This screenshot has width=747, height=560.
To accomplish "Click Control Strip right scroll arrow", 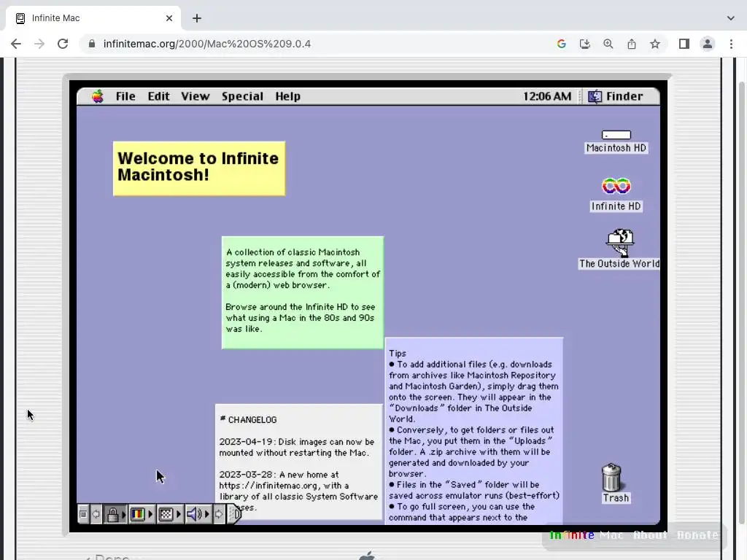I will [219, 514].
